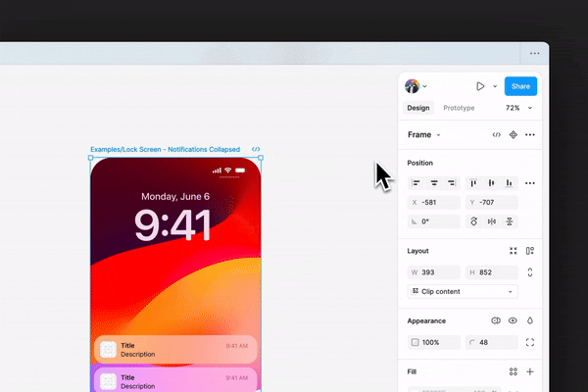Align selection to top
The width and height of the screenshot is (588, 392).
tap(473, 183)
